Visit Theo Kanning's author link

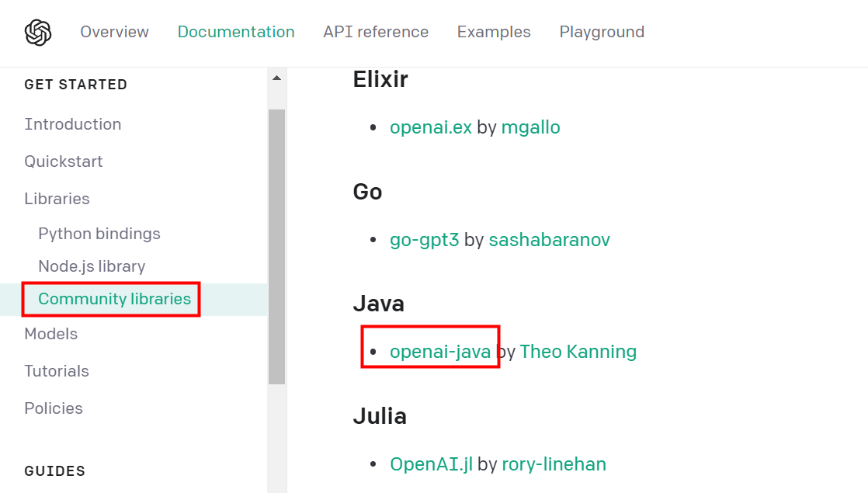coord(578,352)
